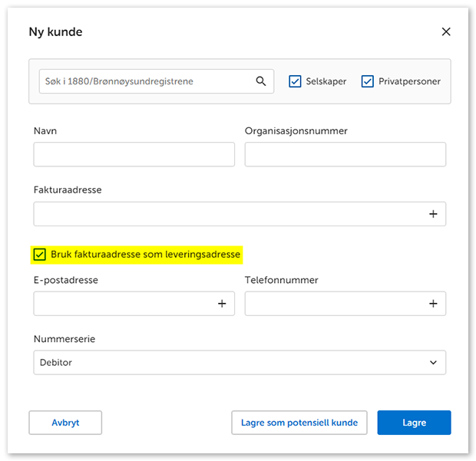Toggle the Selskaper checkbox
The image size is (476, 461).
point(295,81)
